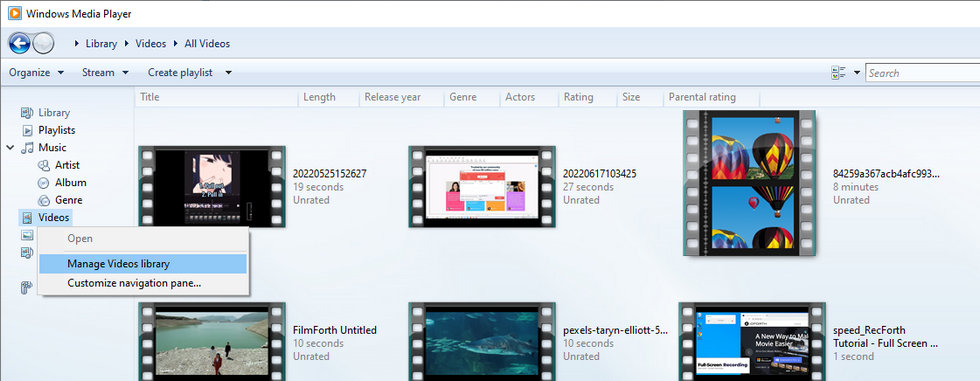
Task: Click the FilmForth Untitled title text
Action: [334, 330]
